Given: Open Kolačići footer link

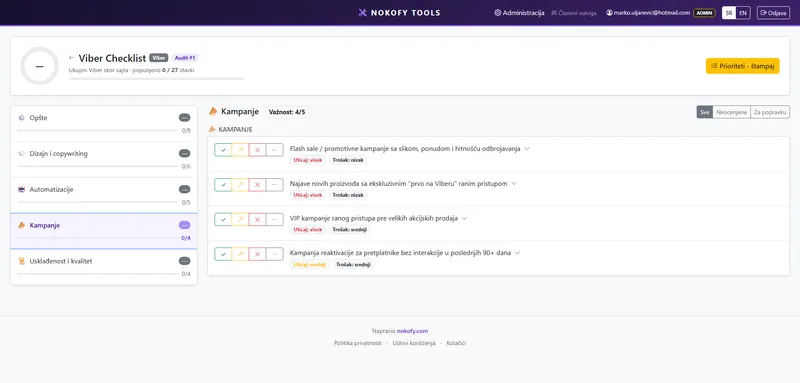Looking at the screenshot, I should 456,343.
